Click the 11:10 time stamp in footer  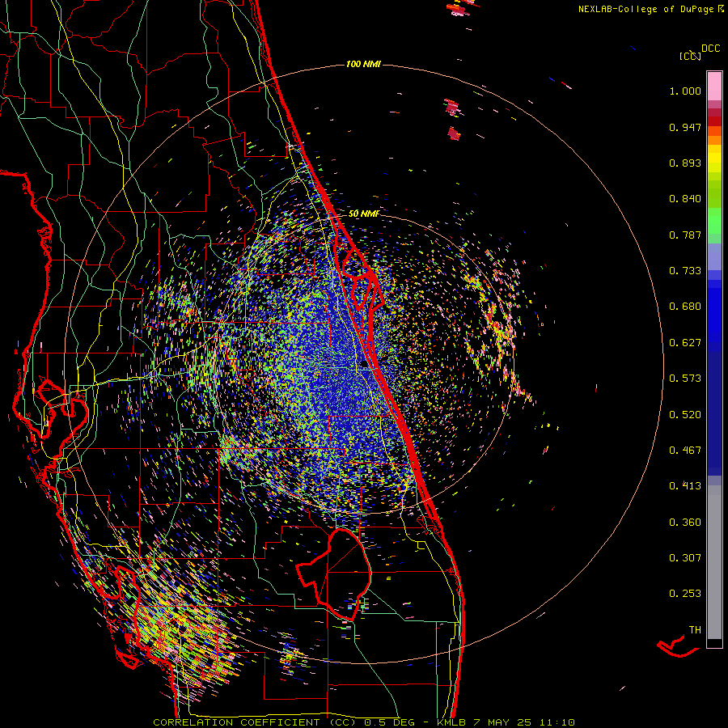[557, 722]
